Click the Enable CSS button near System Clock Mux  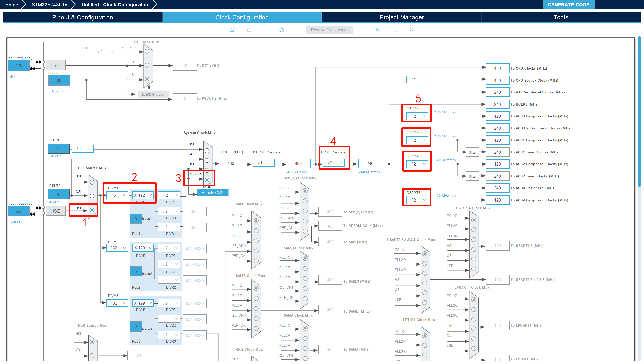click(x=213, y=193)
